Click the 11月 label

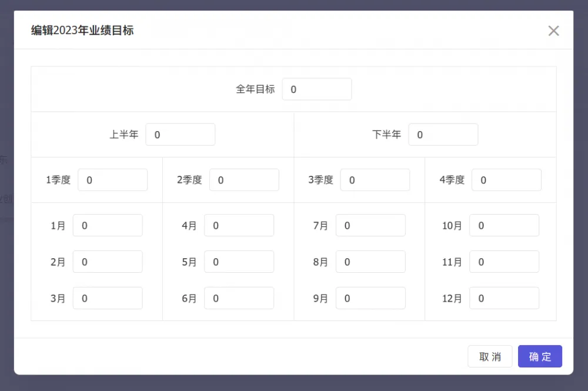point(452,262)
